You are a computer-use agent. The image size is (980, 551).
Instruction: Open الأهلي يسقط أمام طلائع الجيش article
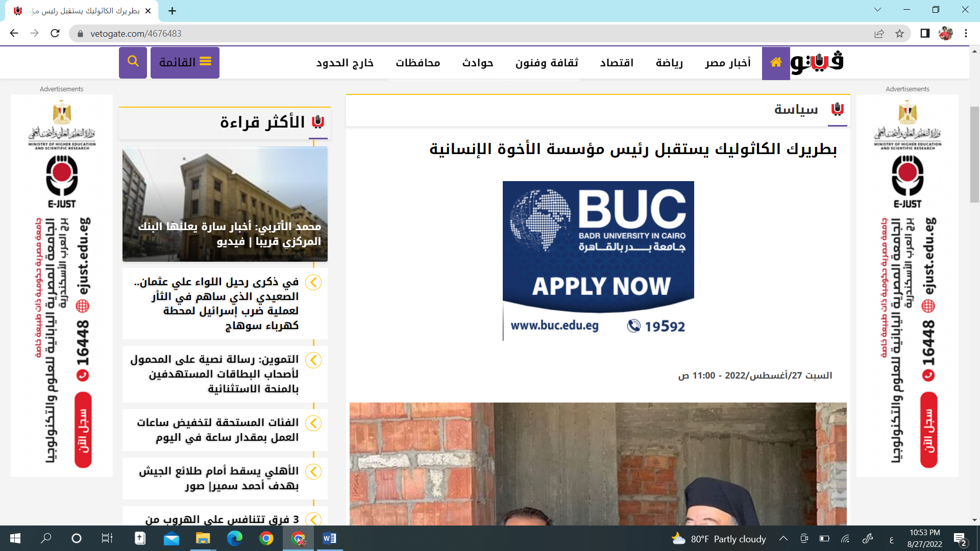pyautogui.click(x=219, y=478)
